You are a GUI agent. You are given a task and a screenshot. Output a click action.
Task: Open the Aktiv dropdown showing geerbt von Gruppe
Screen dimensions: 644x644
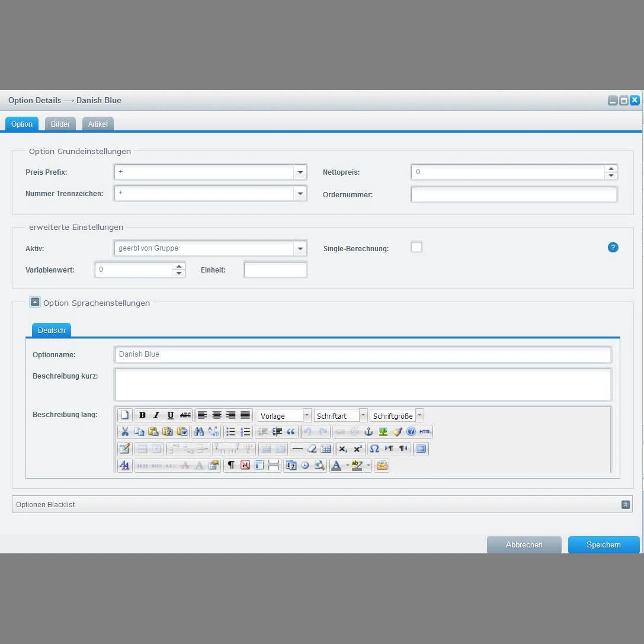pyautogui.click(x=300, y=248)
